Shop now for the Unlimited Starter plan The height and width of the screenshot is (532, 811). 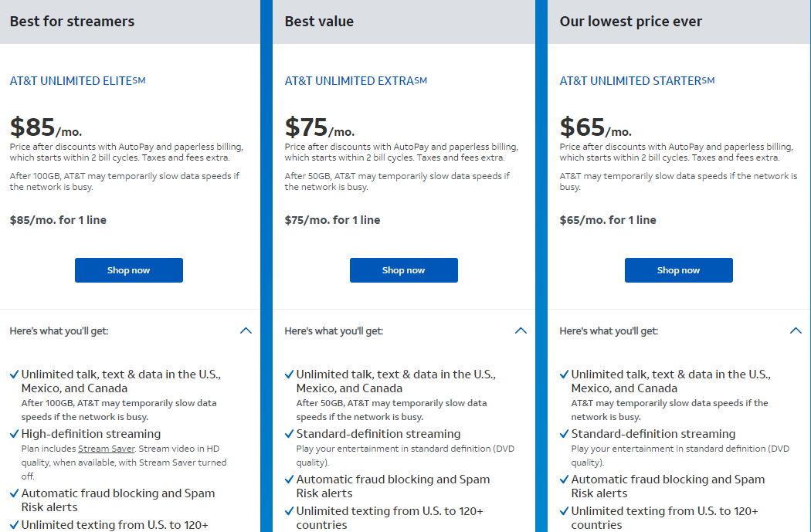pyautogui.click(x=678, y=270)
